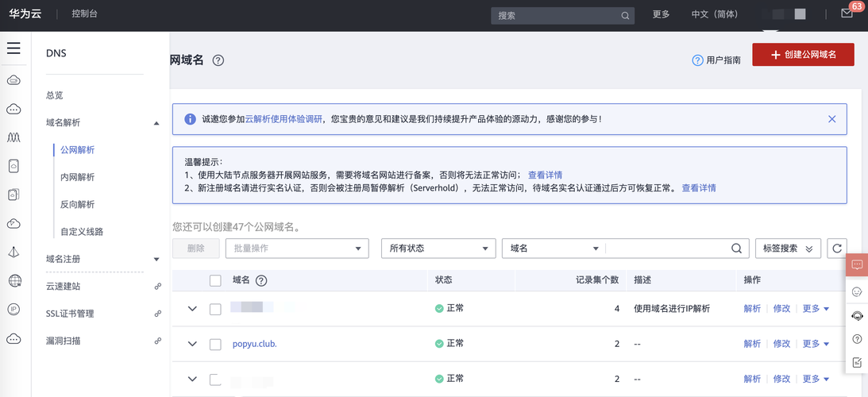
Task: Click link icon beside SSL证书管理
Action: coord(157,314)
